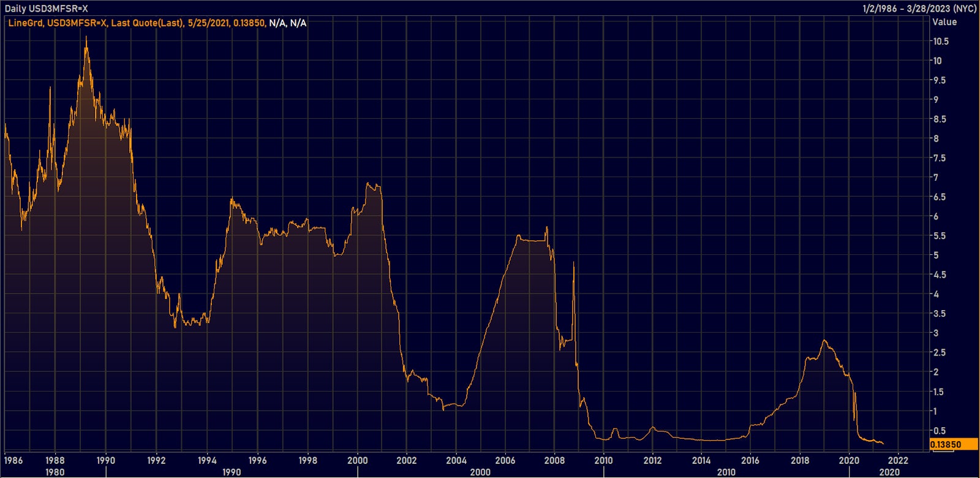
Task: Click the 5.5 value axis label
Action: point(939,236)
